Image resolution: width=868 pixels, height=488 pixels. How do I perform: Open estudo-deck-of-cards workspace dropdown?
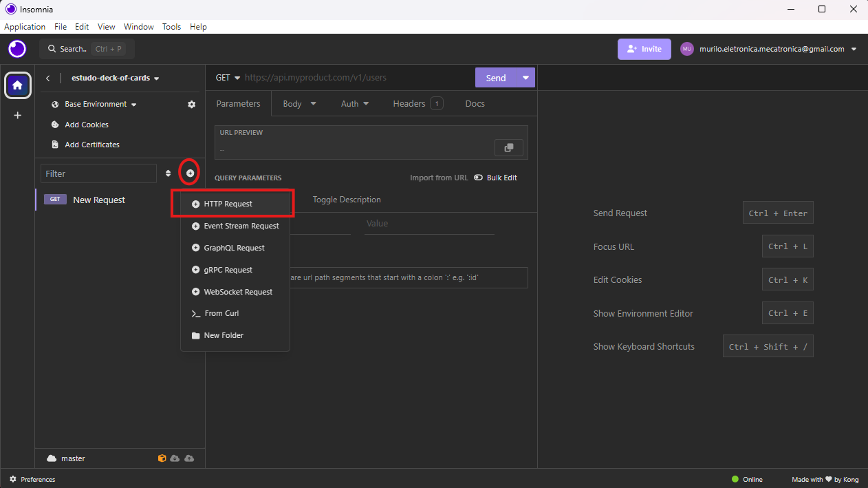[116, 78]
